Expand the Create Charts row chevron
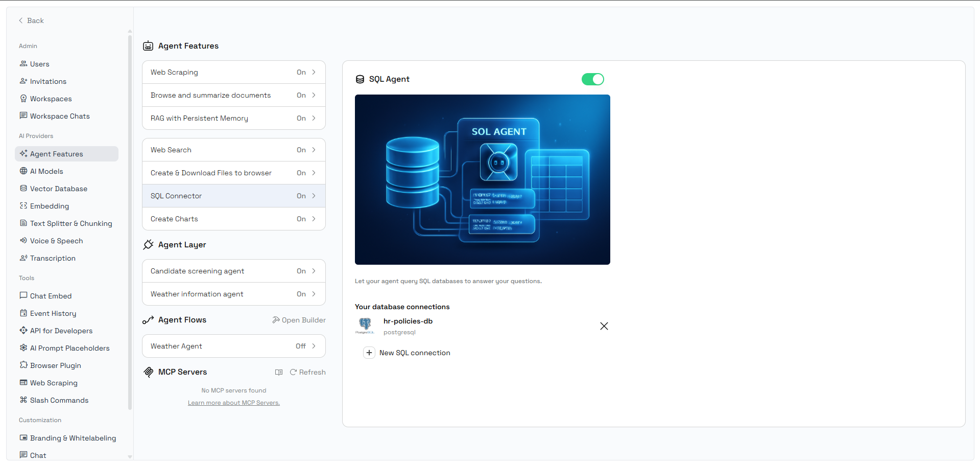 [x=314, y=219]
